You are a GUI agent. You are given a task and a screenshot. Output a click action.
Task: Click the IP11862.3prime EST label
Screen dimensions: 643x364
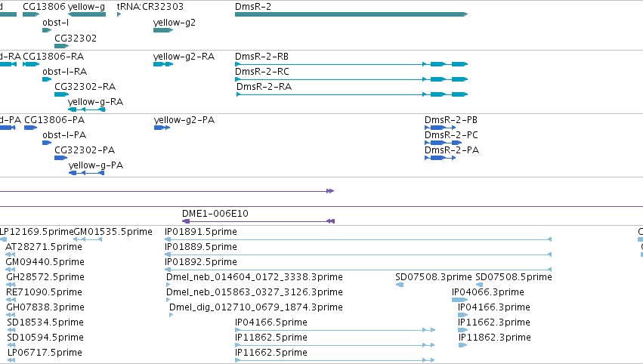click(x=495, y=338)
